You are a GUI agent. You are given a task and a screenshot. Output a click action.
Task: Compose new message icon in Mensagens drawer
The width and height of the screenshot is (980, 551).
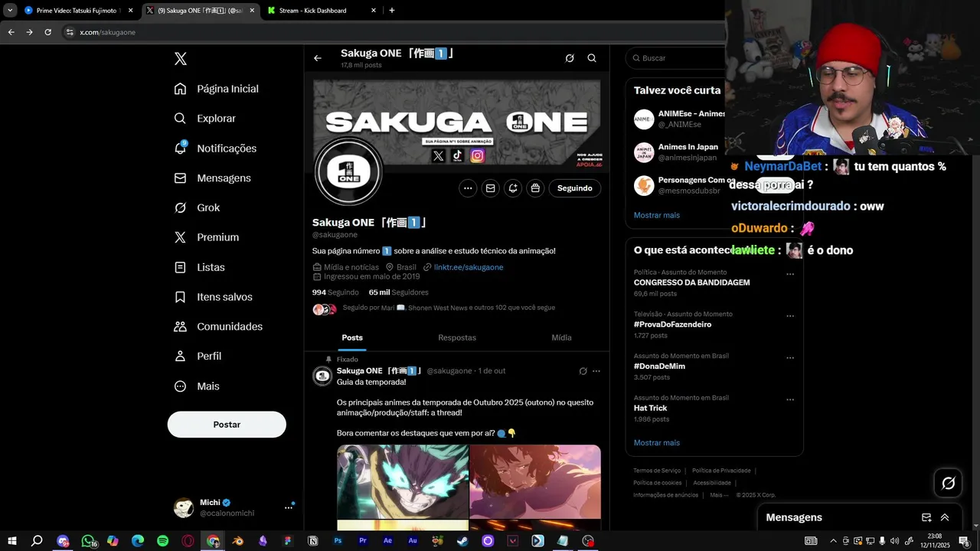(x=926, y=517)
